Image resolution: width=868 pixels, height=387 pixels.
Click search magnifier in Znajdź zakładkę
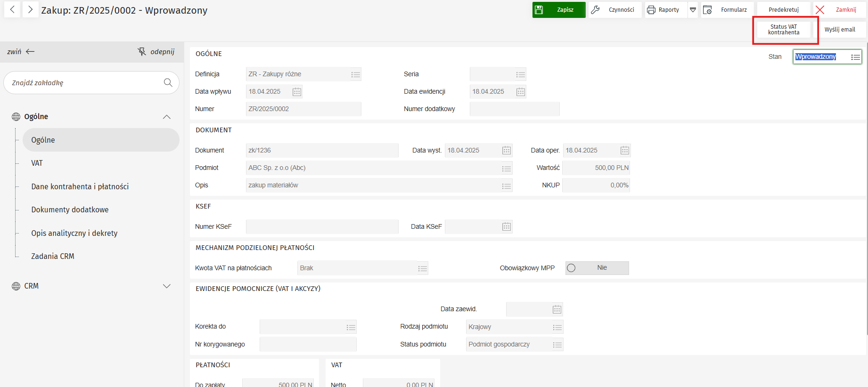click(x=168, y=83)
